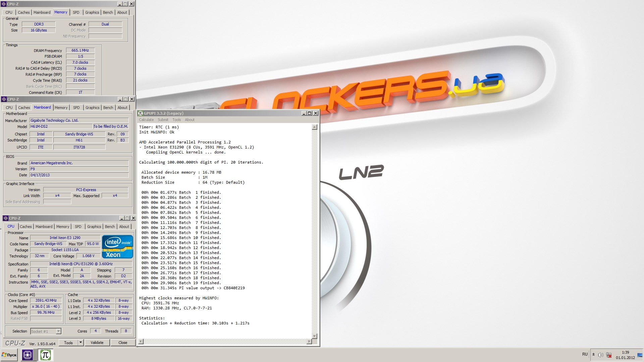644x362 pixels.
Task: Click the CPU-Z taskbar icon
Action: [x=28, y=355]
